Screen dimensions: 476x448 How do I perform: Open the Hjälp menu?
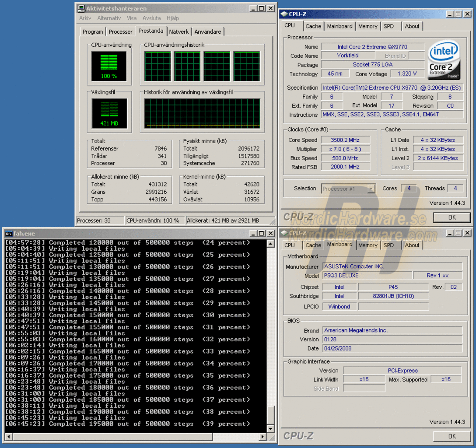pyautogui.click(x=172, y=18)
